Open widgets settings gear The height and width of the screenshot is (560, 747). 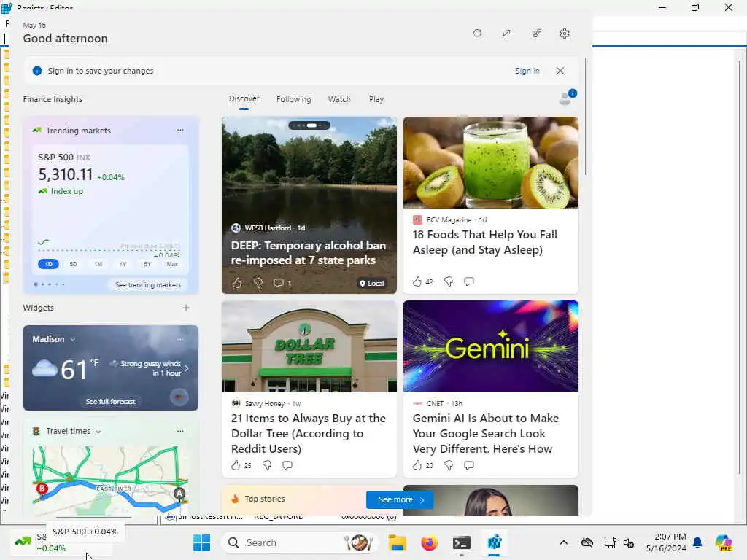click(x=565, y=34)
